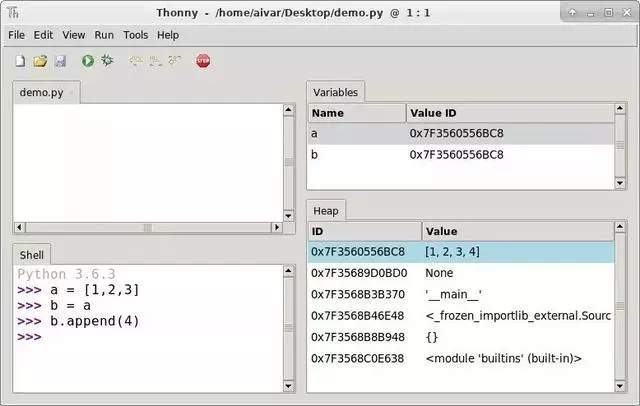Click the Open file folder icon
This screenshot has height=406, width=640.
click(x=40, y=61)
